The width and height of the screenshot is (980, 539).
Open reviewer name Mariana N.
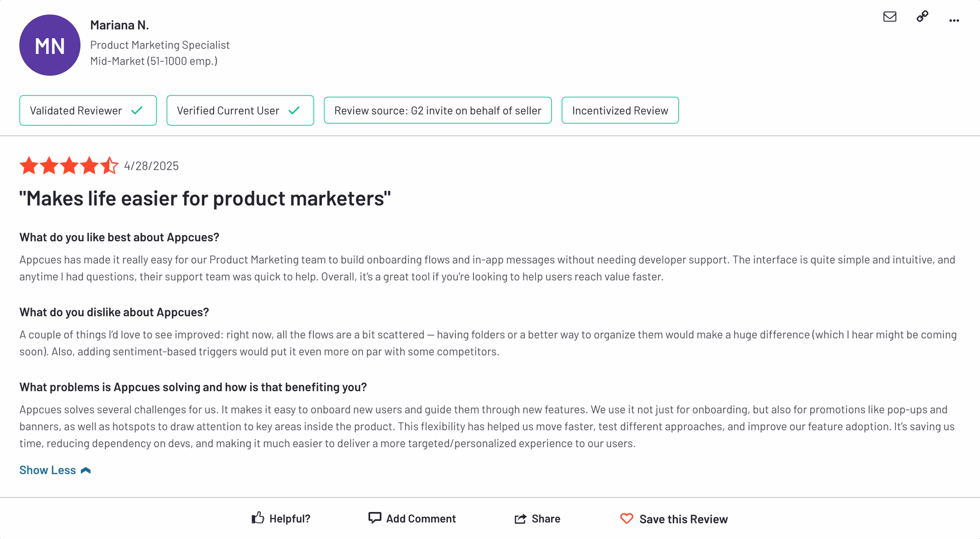tap(120, 25)
